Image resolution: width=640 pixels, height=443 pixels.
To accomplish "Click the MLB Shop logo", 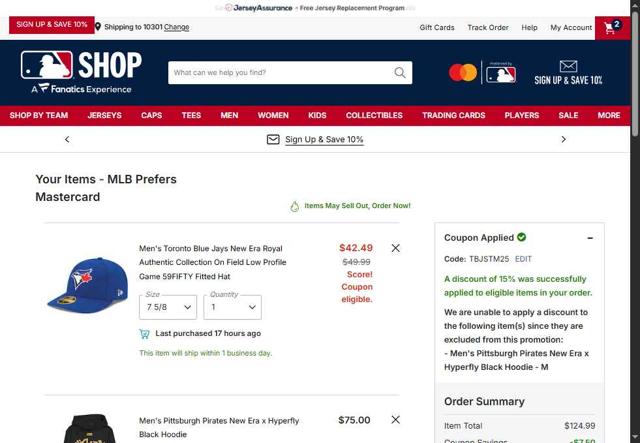I will click(81, 72).
